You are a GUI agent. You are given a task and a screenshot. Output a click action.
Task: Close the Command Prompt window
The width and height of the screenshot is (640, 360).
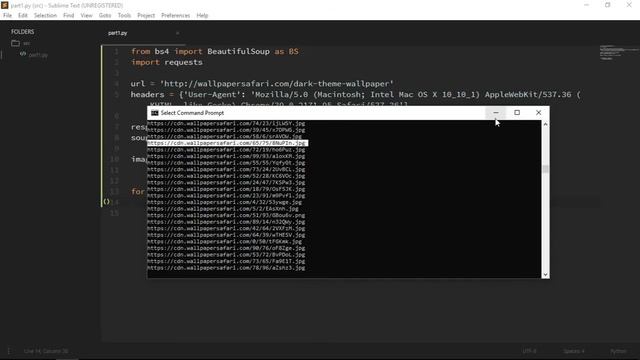pyautogui.click(x=538, y=113)
